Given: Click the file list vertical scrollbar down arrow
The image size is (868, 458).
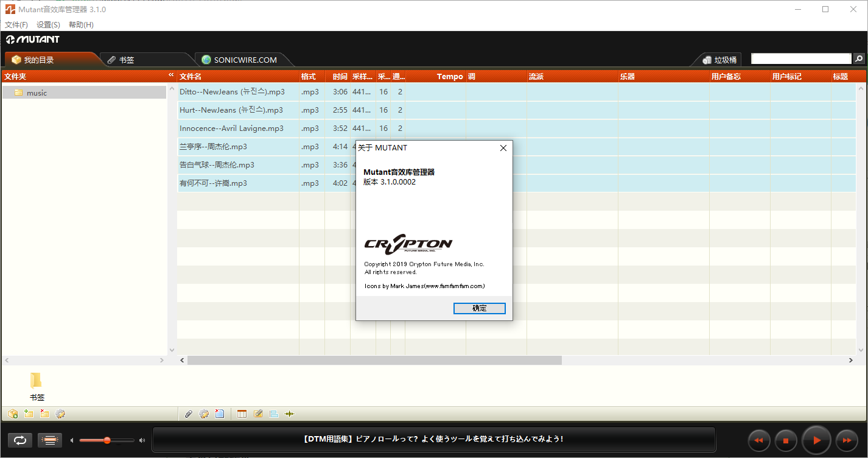Looking at the screenshot, I should point(861,350).
